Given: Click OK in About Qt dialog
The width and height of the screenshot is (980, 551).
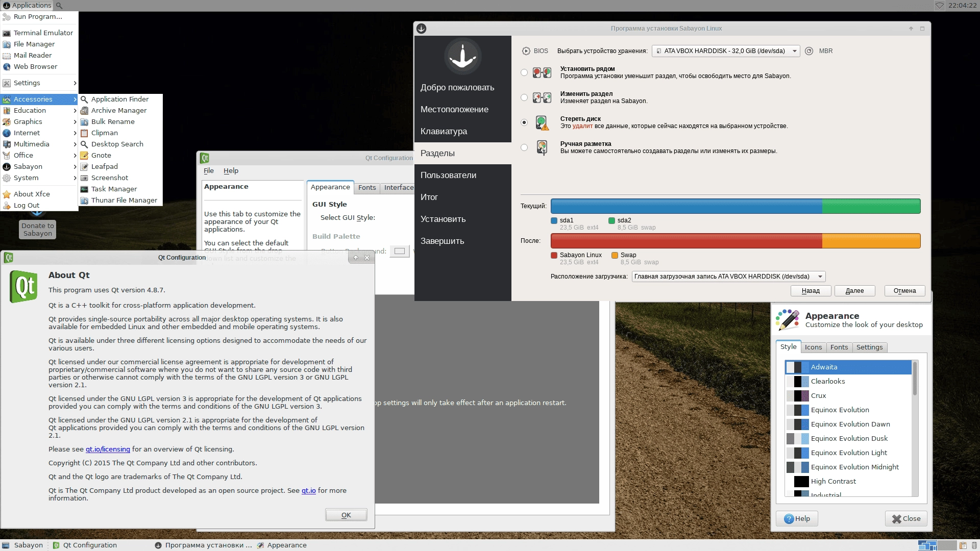Looking at the screenshot, I should click(x=346, y=515).
